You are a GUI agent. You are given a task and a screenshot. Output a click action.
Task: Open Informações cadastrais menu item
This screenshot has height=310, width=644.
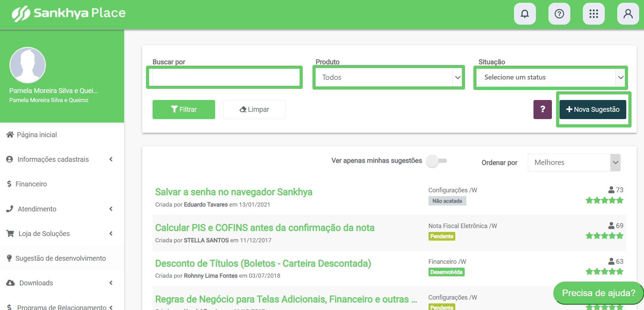click(62, 159)
